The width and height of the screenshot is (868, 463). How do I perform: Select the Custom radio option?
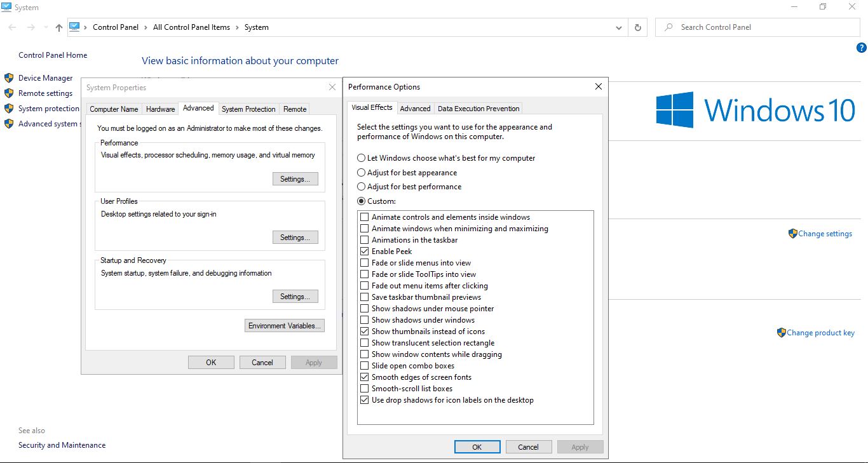coord(362,201)
